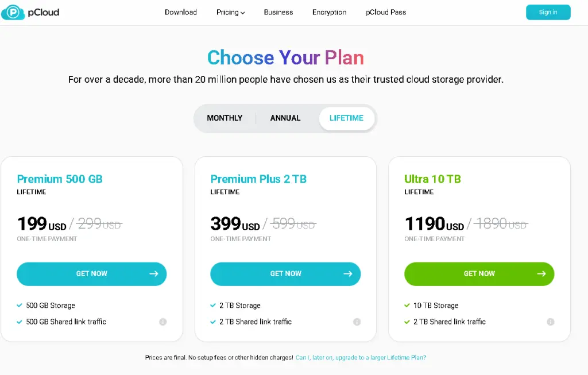Open pCloud Pass from navigation

pyautogui.click(x=386, y=13)
